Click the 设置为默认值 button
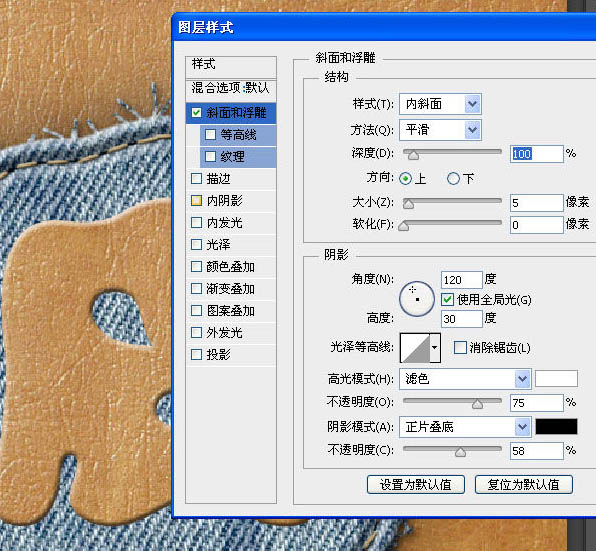This screenshot has height=551, width=596. click(x=415, y=484)
